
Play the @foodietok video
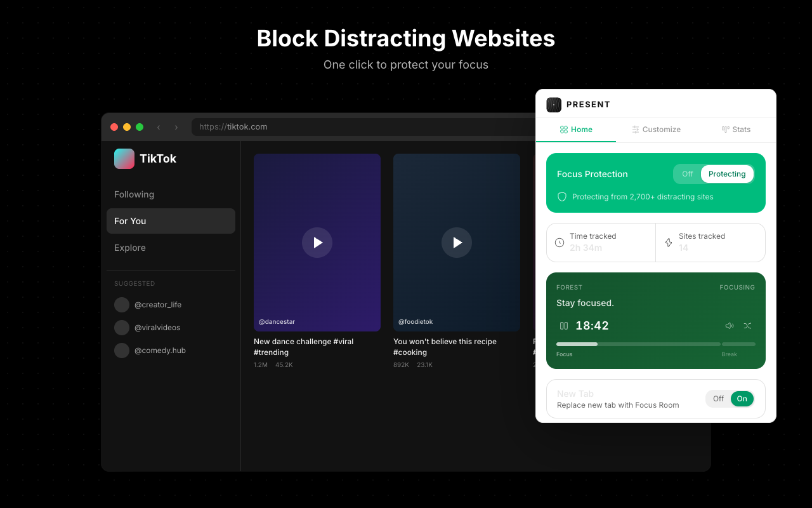tap(457, 243)
